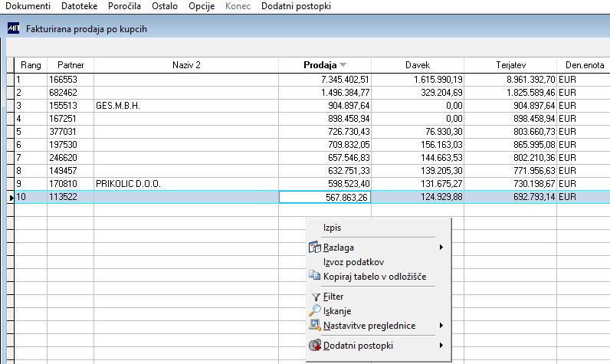Image resolution: width=610 pixels, height=364 pixels.
Task: Click the Kopiraj tabelo clipboard icon
Action: 314,275
